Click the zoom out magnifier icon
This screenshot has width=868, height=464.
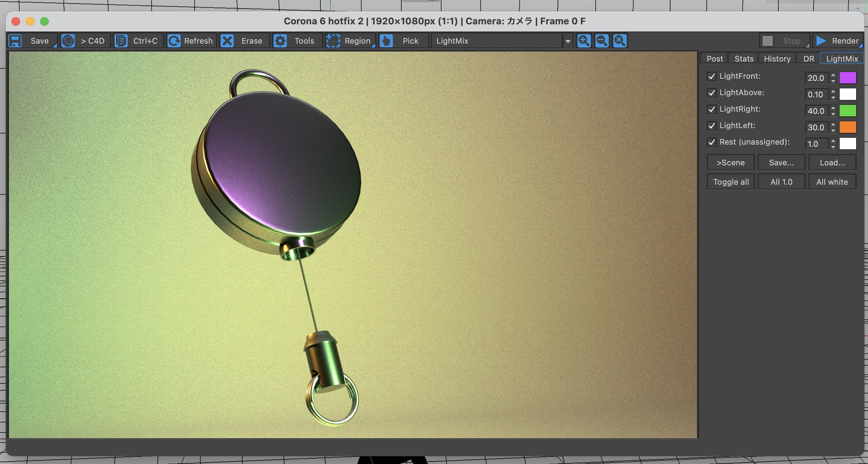tap(602, 41)
